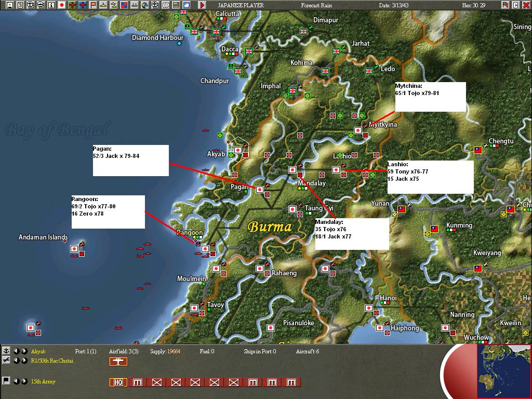Select the Japanese base marker at Rangoon
The height and width of the screenshot is (399, 532).
tap(205, 249)
